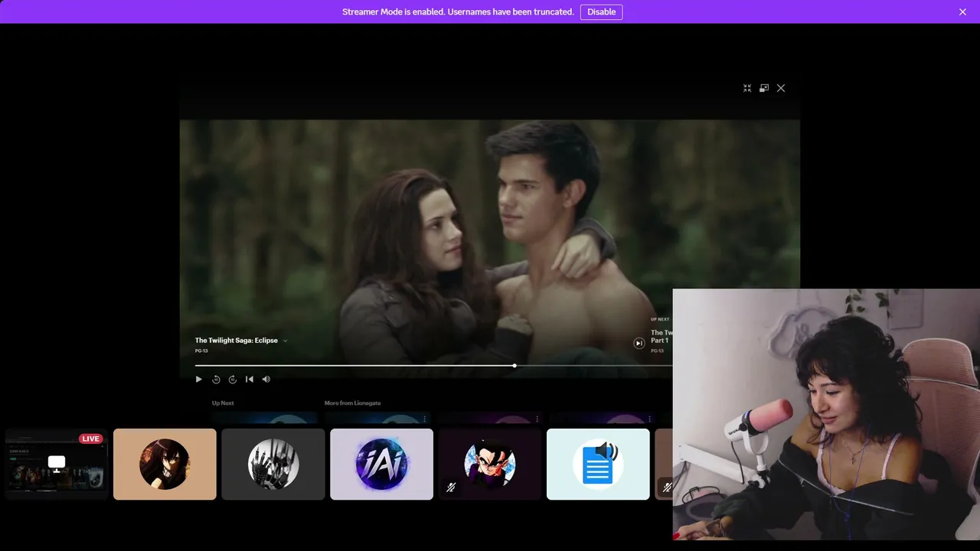Click the iAi logo participant tile

point(381,464)
